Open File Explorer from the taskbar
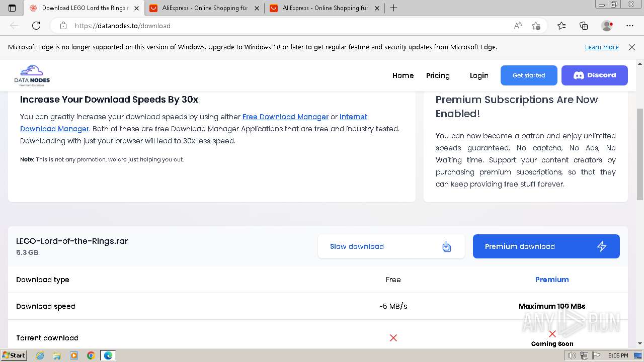 pyautogui.click(x=57, y=355)
